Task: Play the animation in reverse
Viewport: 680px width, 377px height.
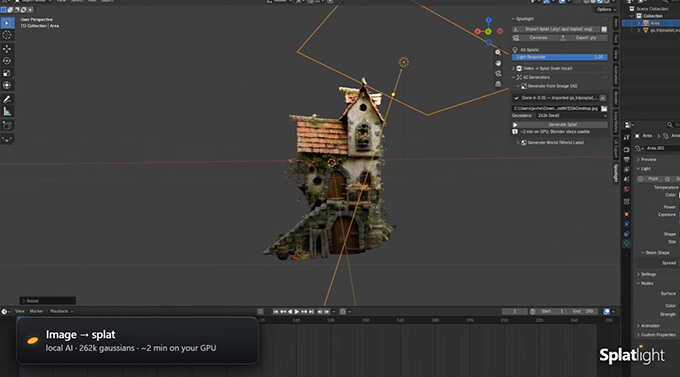Action: pos(290,311)
